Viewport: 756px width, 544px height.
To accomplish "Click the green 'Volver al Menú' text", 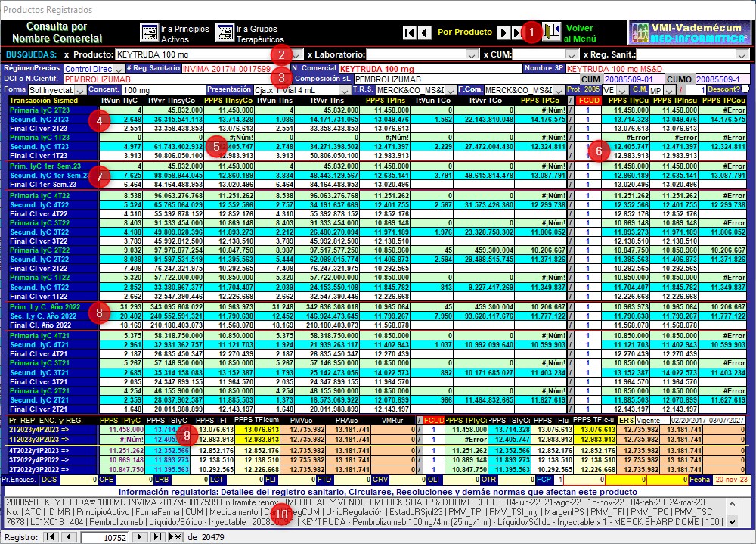I will (x=580, y=33).
